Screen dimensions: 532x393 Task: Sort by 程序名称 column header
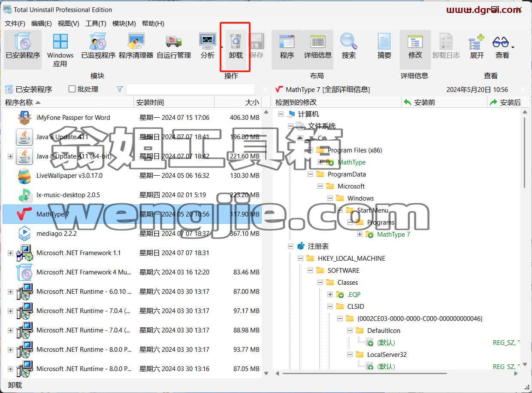point(68,102)
